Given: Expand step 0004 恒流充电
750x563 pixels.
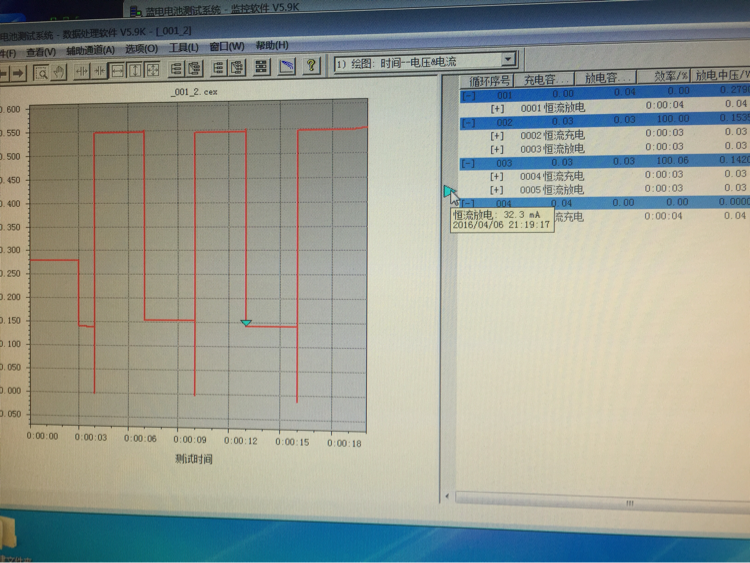Looking at the screenshot, I should [x=497, y=177].
